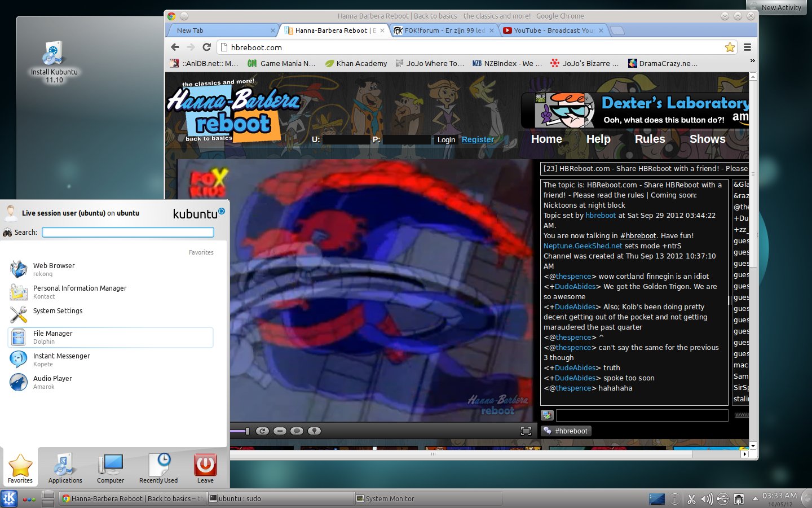Viewport: 812px width, 508px height.
Task: Open the volume speaker tray icon
Action: (x=707, y=499)
